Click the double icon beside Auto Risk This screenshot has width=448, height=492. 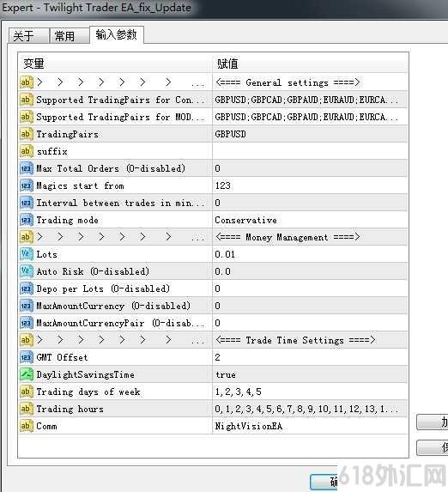click(x=26, y=271)
